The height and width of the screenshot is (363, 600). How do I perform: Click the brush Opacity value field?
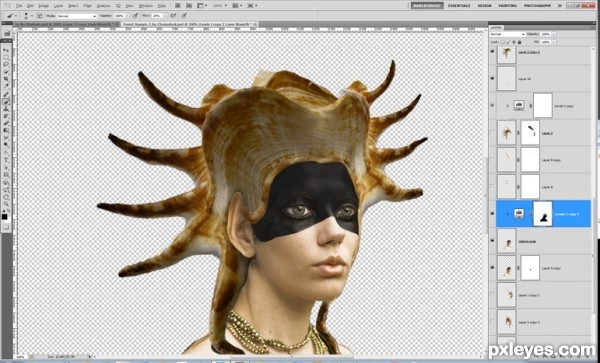(x=120, y=16)
